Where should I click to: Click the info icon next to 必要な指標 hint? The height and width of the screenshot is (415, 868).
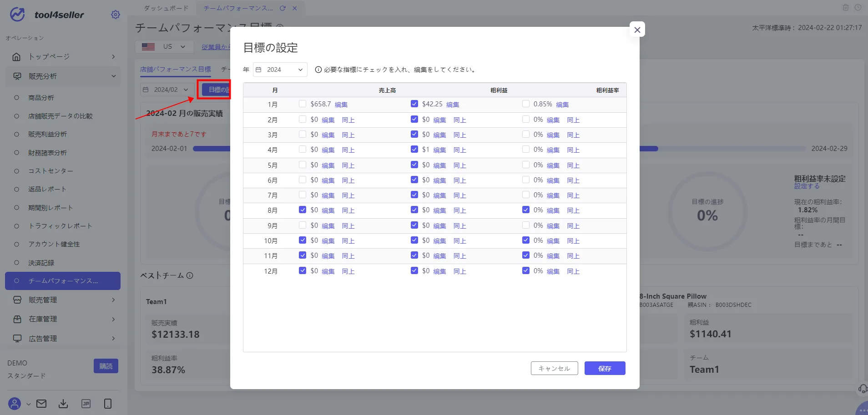click(x=318, y=70)
